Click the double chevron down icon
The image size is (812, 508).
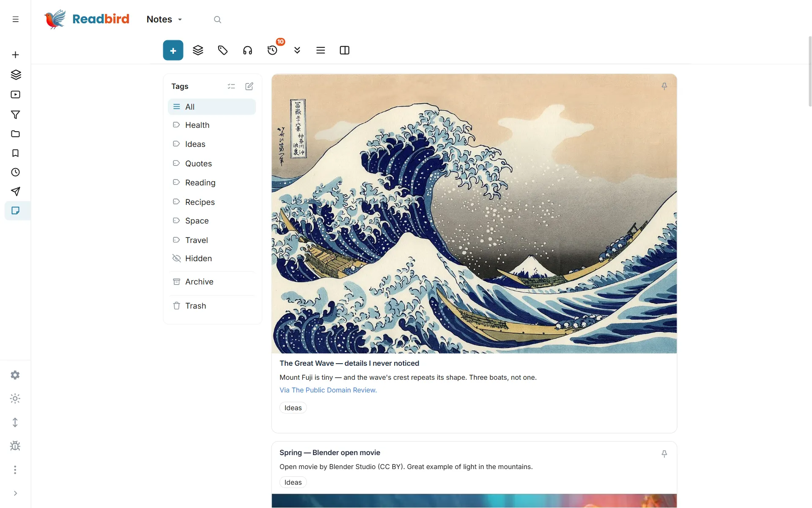tap(297, 50)
